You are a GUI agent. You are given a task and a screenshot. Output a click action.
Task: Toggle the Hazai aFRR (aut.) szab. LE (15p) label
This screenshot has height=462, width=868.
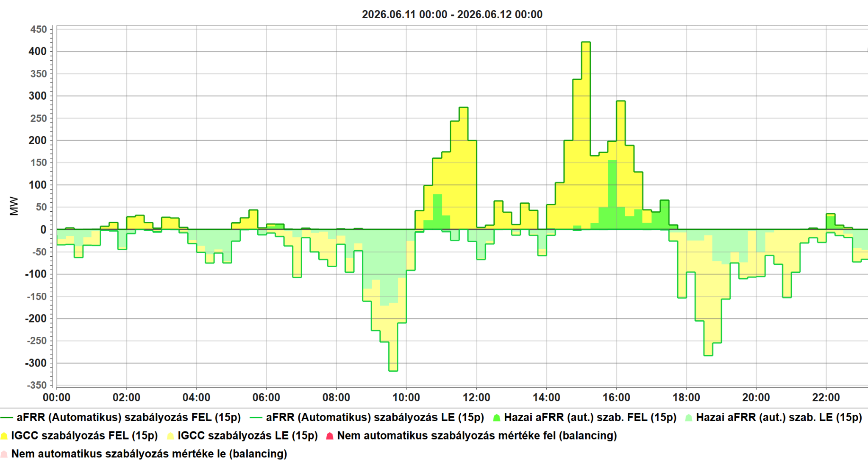779,417
